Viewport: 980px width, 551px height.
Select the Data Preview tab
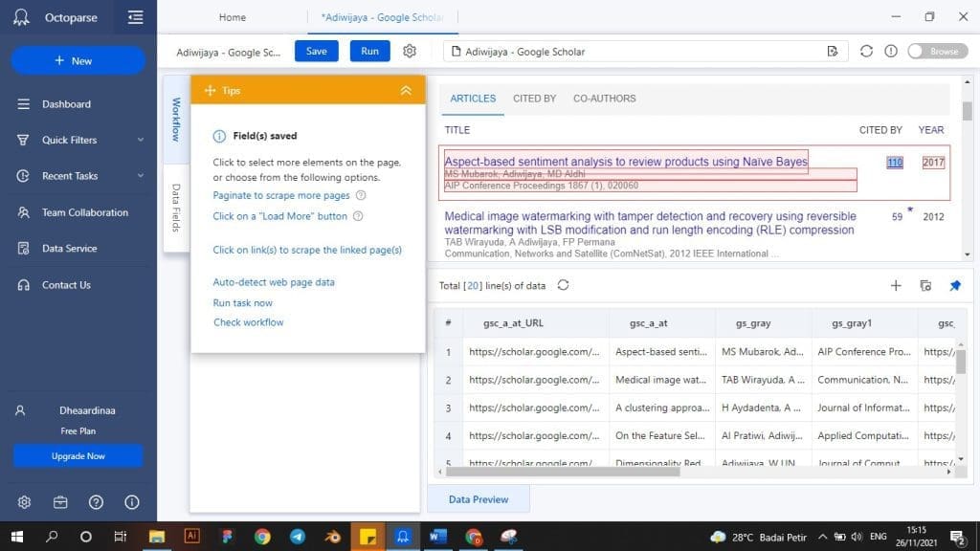(x=479, y=499)
